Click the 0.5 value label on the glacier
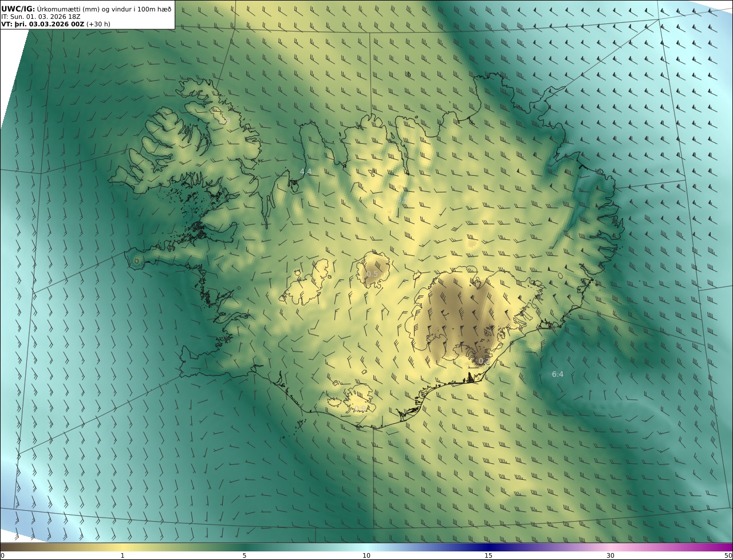733x560 pixels. pos(372,274)
